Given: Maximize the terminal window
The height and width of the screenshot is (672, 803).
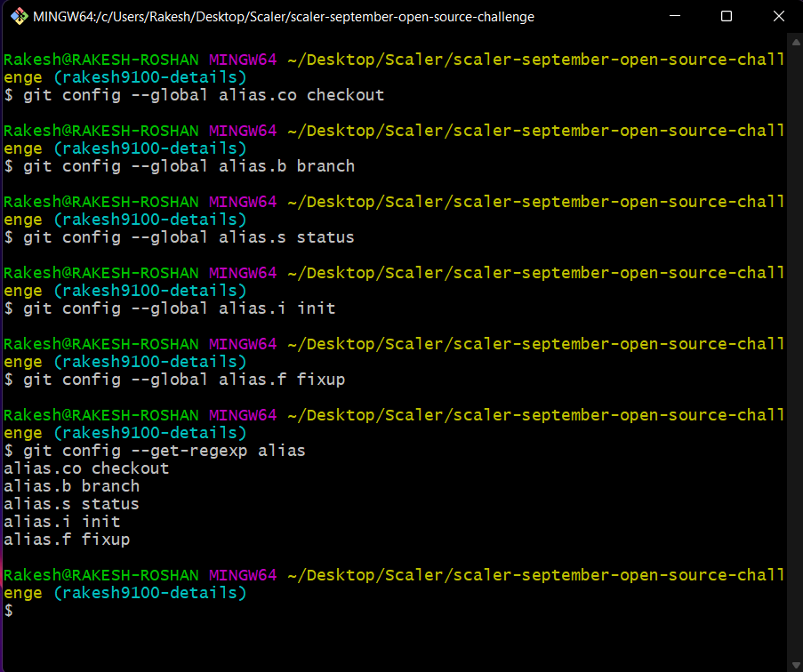Looking at the screenshot, I should 724,16.
